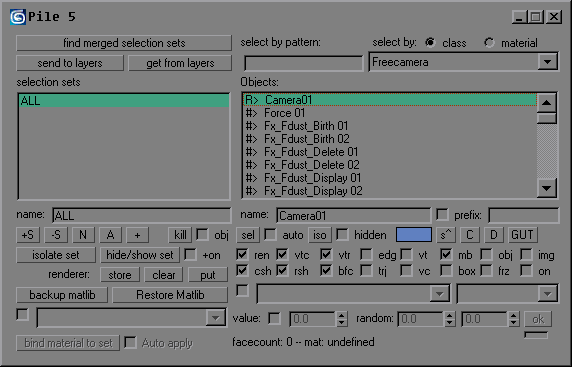Focus the select by pattern field
The image size is (572, 367).
point(304,63)
